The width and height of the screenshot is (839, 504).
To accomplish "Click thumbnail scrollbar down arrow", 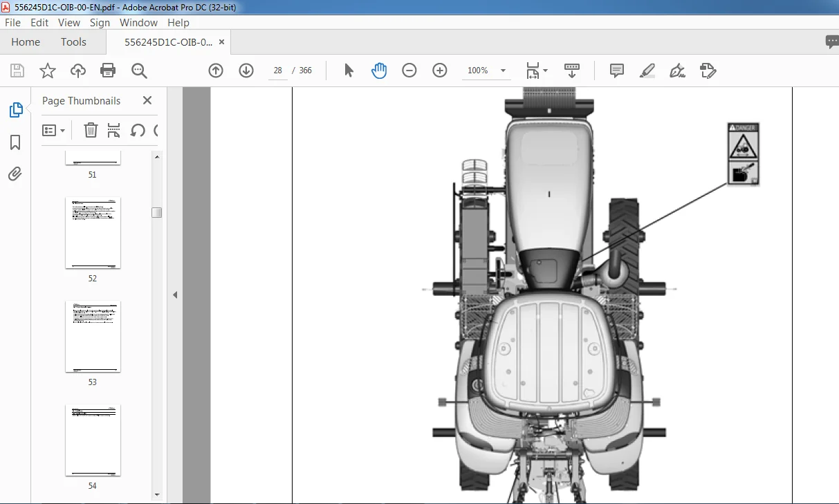I will 157,494.
